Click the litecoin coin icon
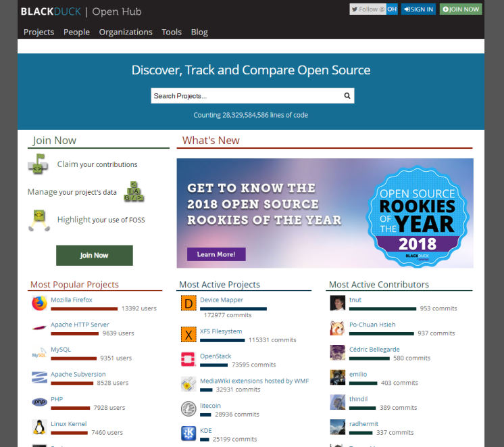504x447 pixels. coord(188,408)
